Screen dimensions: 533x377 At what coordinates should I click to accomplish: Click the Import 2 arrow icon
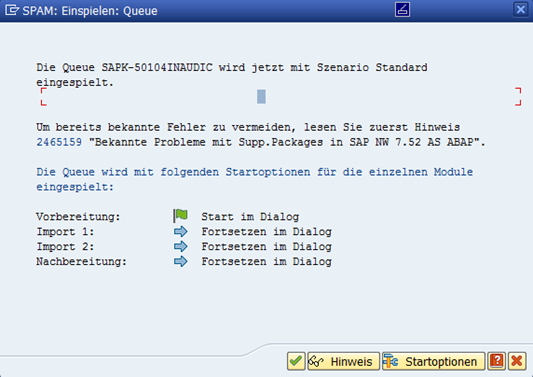click(180, 246)
